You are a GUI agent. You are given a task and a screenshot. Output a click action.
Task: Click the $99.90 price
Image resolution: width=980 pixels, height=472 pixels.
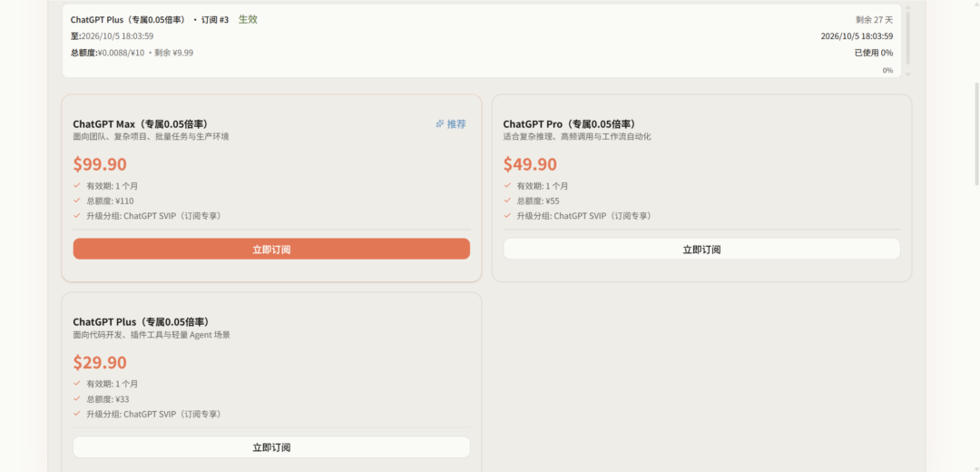coord(100,164)
